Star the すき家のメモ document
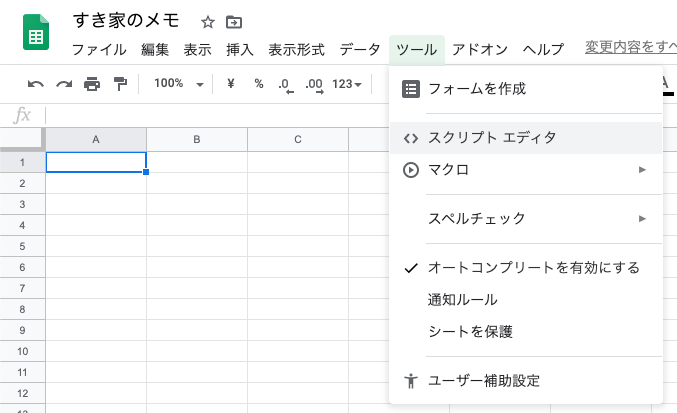This screenshot has height=413, width=677. [x=208, y=22]
